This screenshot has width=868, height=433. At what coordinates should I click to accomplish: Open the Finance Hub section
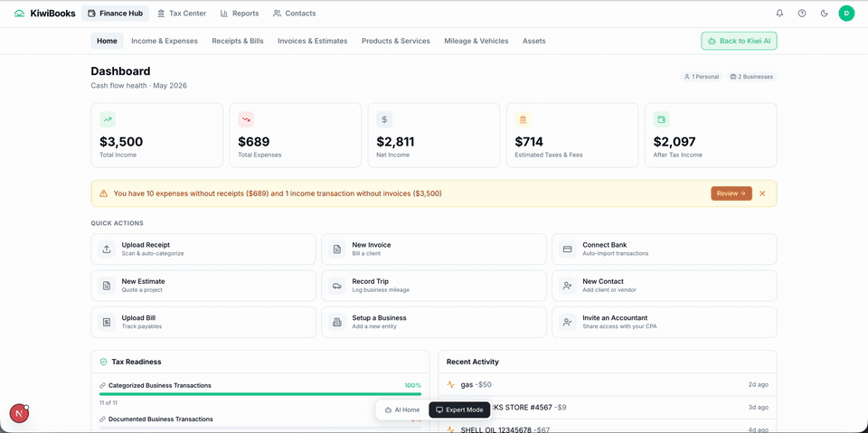point(115,14)
